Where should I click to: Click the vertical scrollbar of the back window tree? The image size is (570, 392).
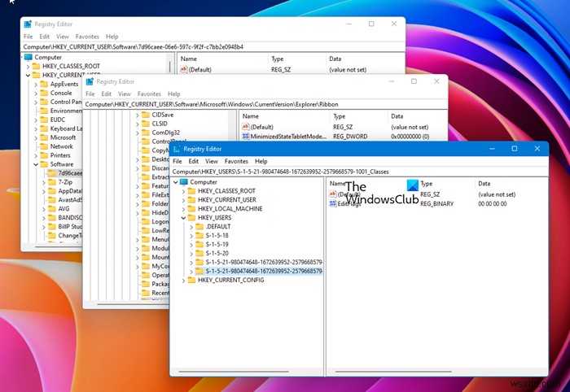(169, 65)
